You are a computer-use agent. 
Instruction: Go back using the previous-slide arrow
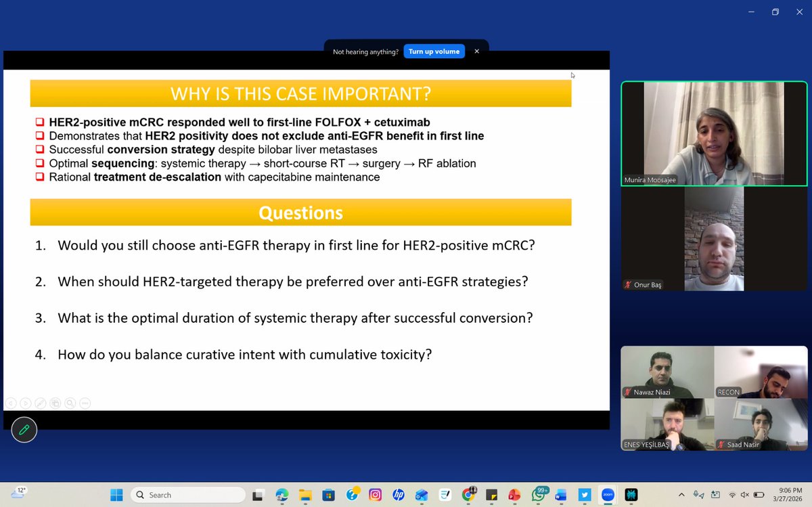[x=10, y=403]
